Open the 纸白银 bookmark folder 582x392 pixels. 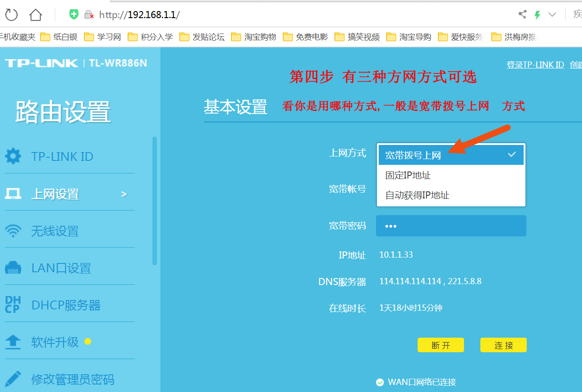pos(59,37)
